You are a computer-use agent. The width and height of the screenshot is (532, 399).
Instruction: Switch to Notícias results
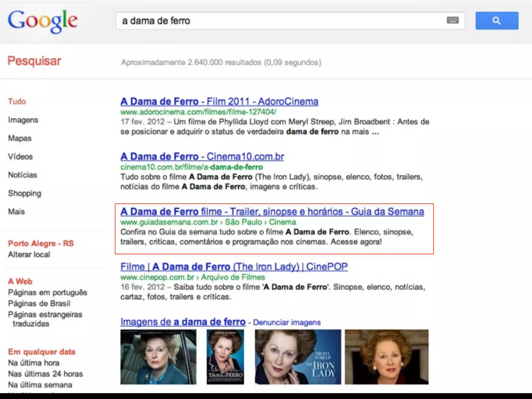[23, 175]
